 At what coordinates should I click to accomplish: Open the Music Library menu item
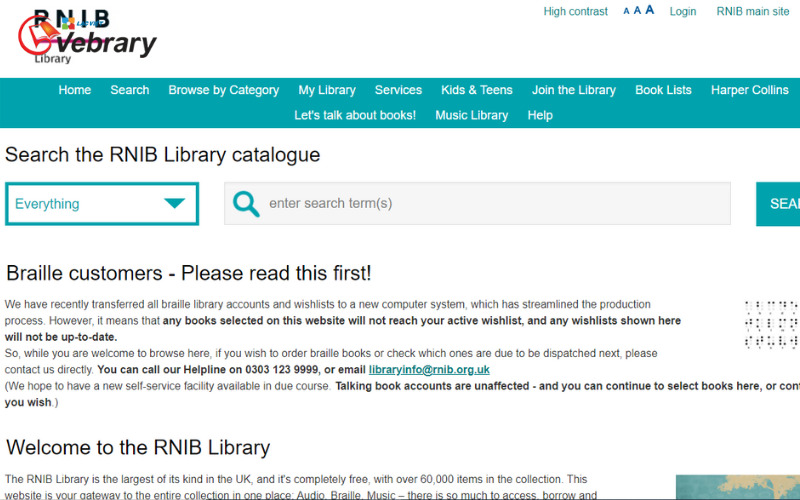pos(472,116)
